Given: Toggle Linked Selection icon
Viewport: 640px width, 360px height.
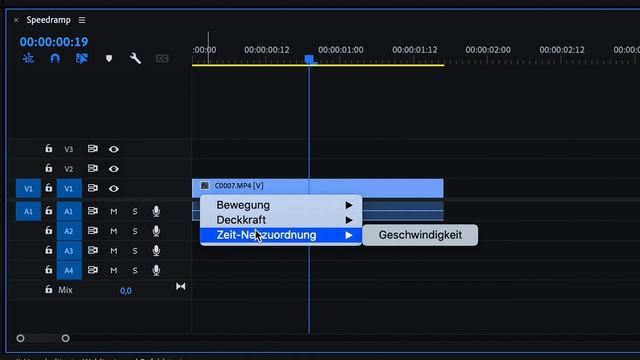Looking at the screenshot, I should [82, 58].
